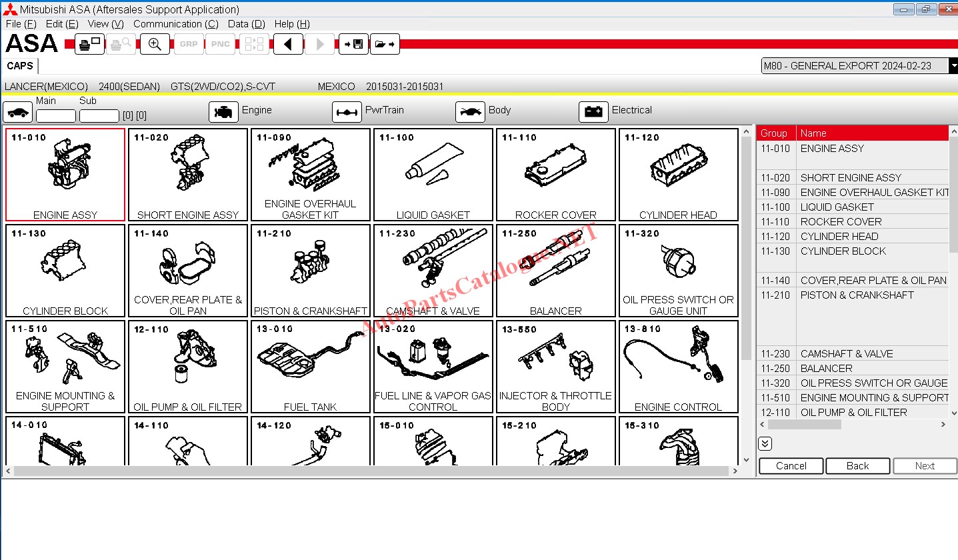Select the 12-110 OIL PUMP & OIL FILTER row
This screenshot has height=560, width=958.
[x=853, y=412]
